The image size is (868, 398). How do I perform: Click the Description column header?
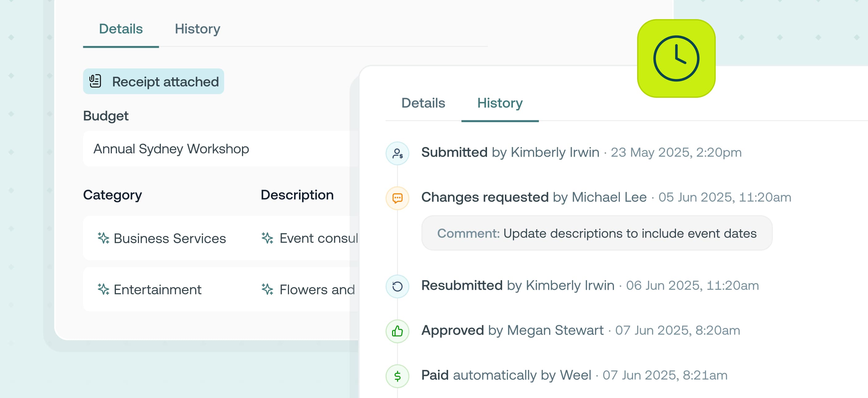(297, 195)
